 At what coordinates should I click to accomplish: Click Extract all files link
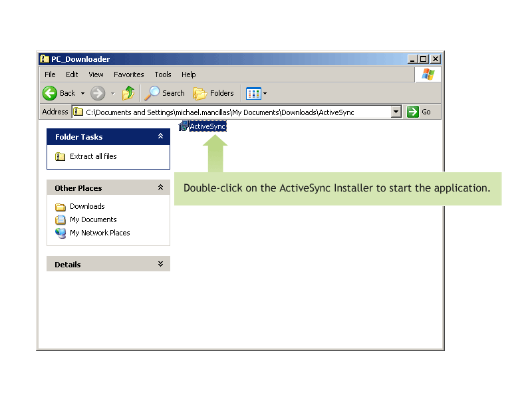click(93, 156)
